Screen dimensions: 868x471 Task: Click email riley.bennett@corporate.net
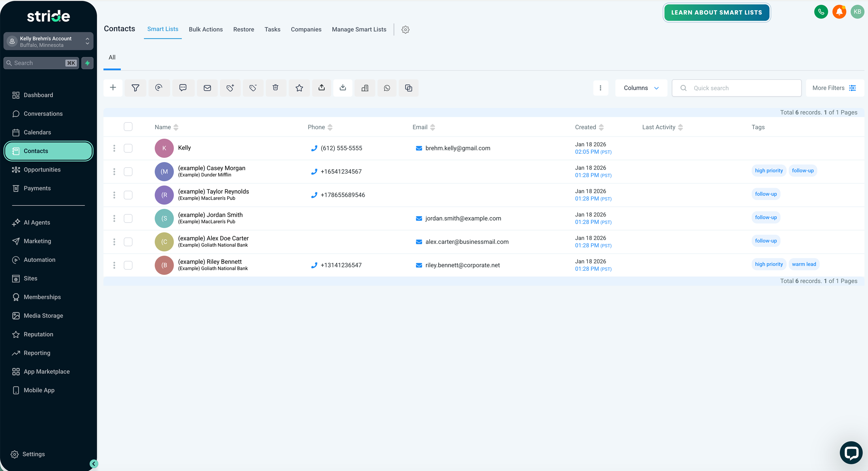pos(462,265)
